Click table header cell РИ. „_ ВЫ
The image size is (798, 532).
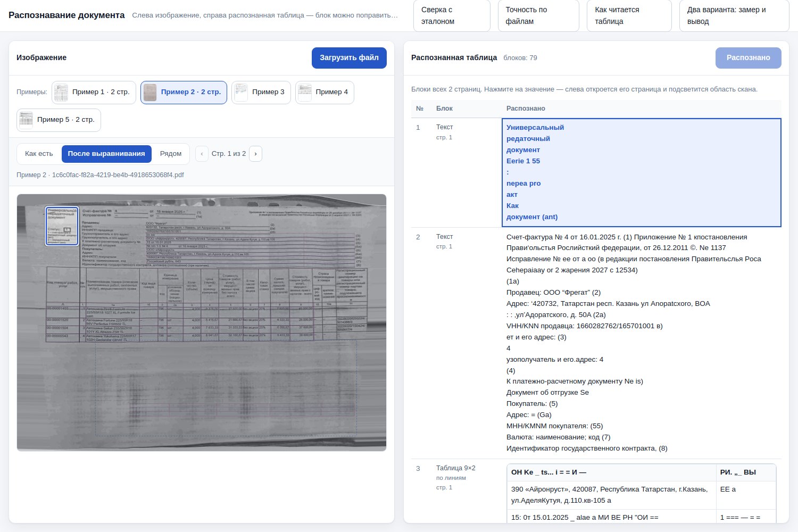(746, 472)
